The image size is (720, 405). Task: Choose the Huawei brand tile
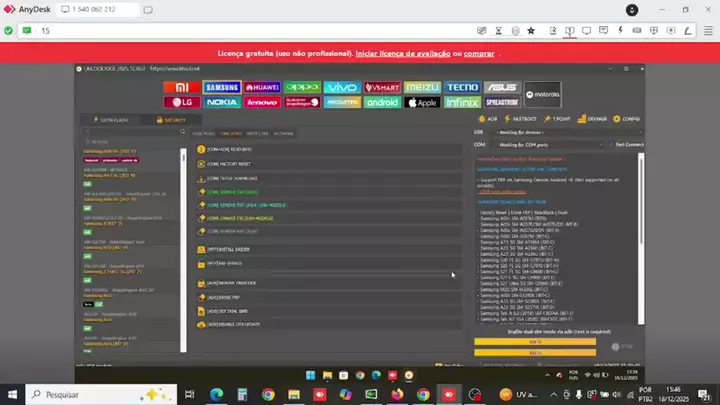click(x=262, y=87)
